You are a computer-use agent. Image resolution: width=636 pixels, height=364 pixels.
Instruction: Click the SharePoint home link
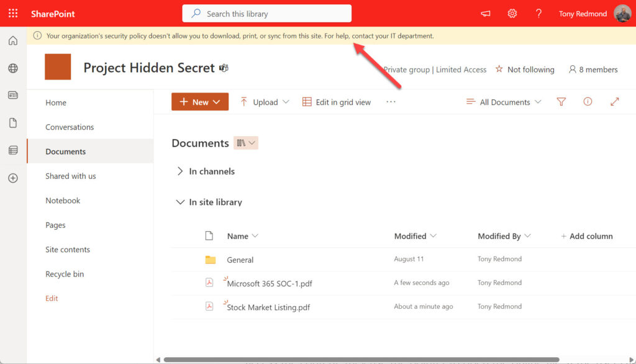pos(53,14)
